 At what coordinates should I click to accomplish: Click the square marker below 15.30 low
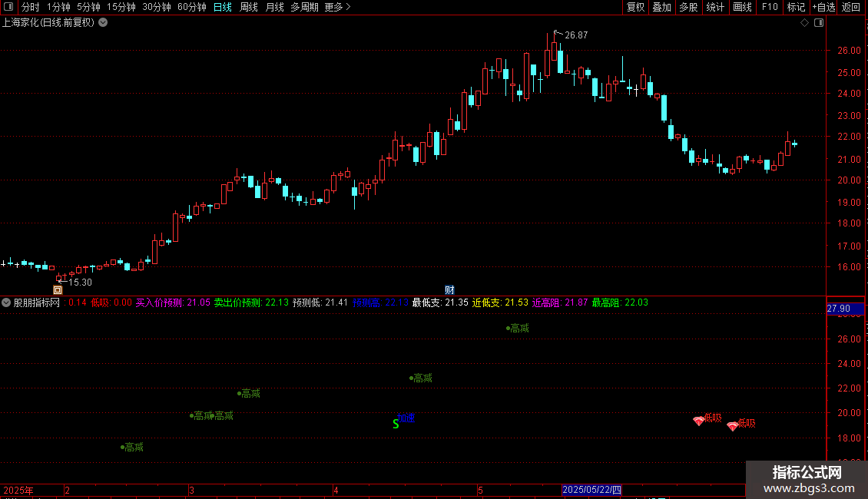click(58, 290)
